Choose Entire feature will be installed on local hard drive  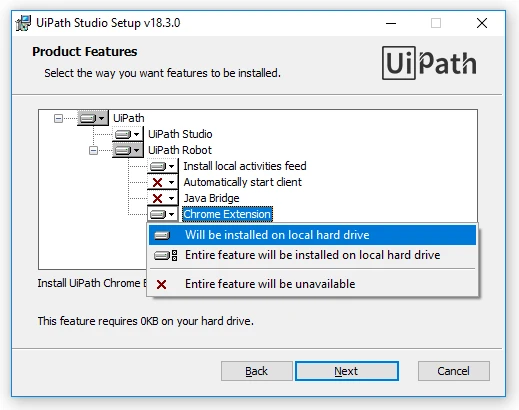312,255
